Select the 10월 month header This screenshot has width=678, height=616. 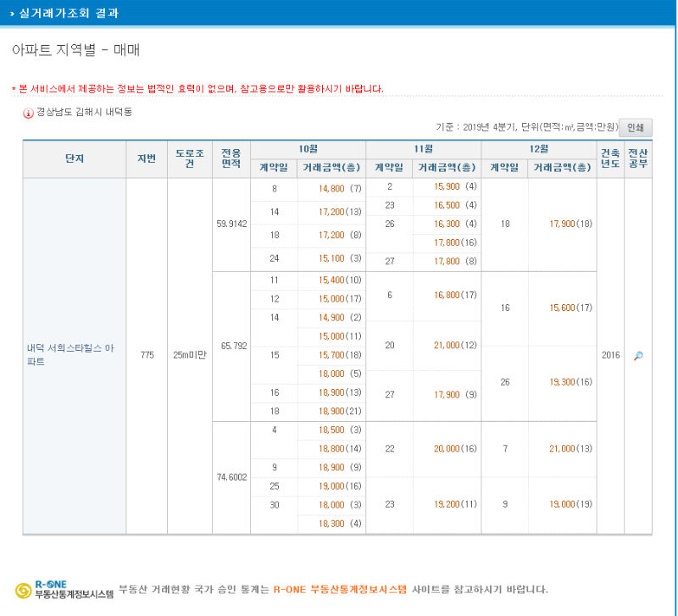coord(308,149)
